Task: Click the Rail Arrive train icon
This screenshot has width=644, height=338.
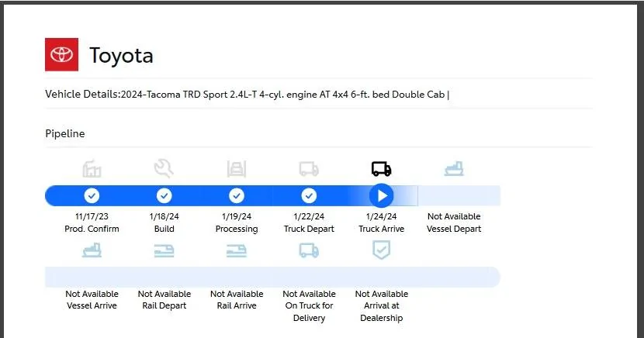Action: pyautogui.click(x=237, y=250)
